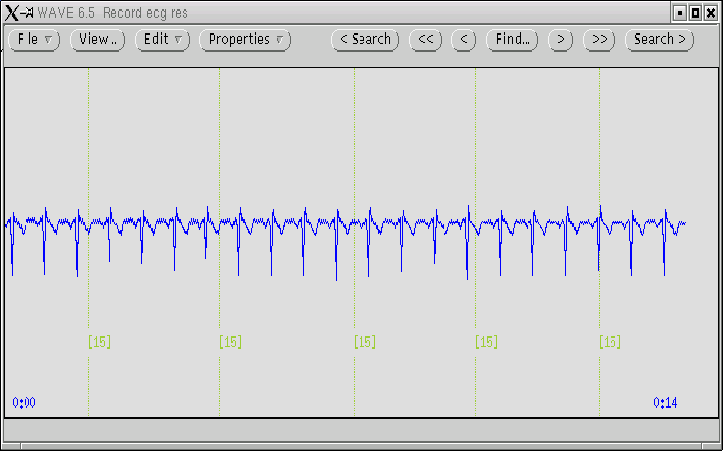Step forward half a screen with the > button
The width and height of the screenshot is (723, 451).
click(x=560, y=40)
